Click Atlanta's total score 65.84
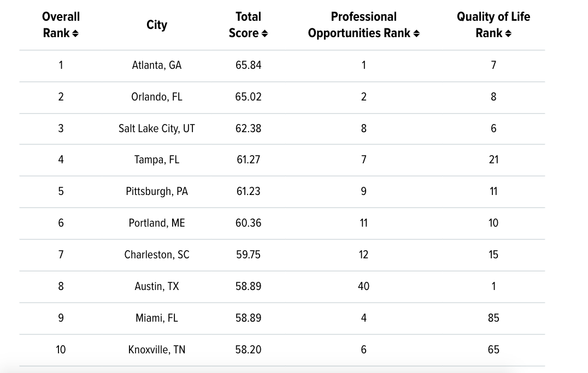Image resolution: width=588 pixels, height=373 pixels. (x=248, y=65)
